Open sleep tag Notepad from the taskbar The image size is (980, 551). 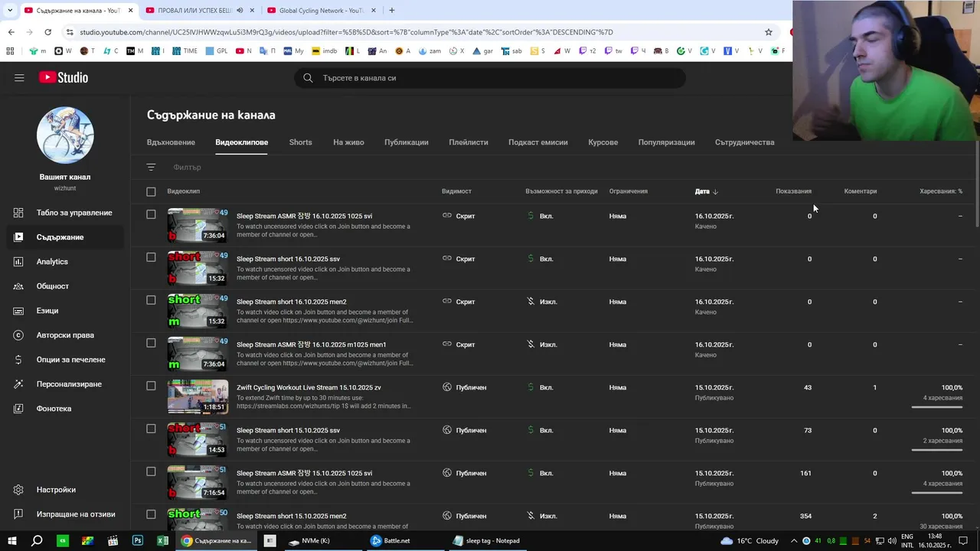coord(487,540)
